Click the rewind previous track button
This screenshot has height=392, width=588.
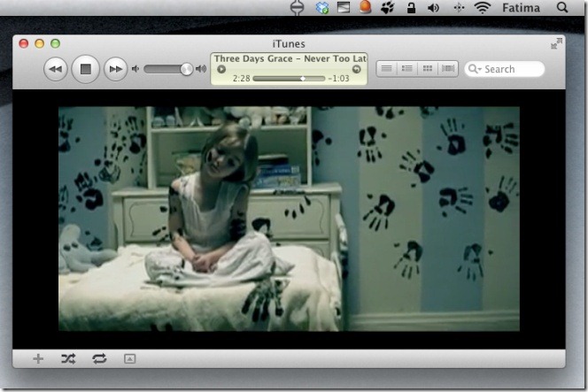pos(56,69)
